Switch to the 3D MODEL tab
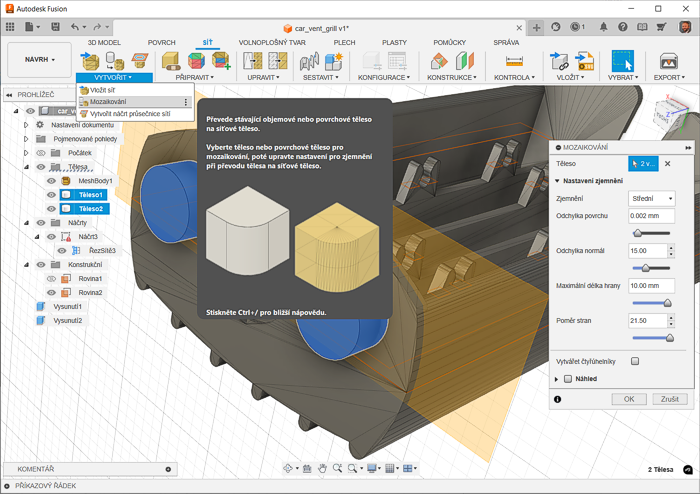 (x=104, y=42)
